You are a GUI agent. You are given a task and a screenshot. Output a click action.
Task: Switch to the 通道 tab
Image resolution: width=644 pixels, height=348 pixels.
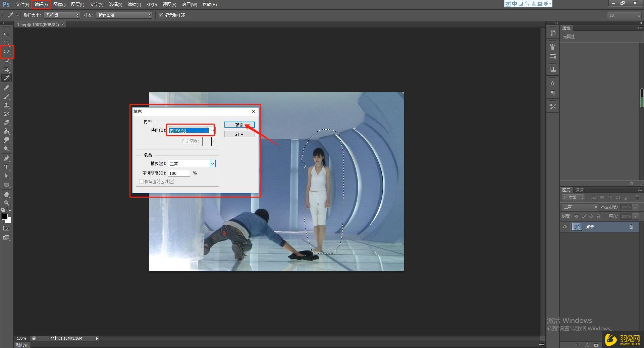coord(579,190)
